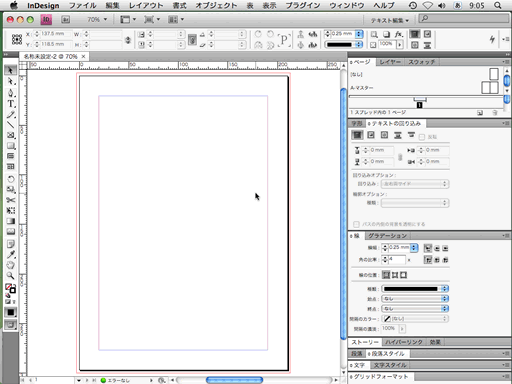This screenshot has width=512, height=384.
Task: Select No text wrap option
Action: 357,135
